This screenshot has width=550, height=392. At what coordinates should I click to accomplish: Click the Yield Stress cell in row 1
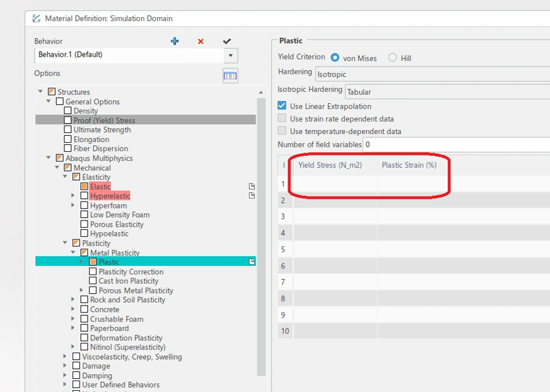pos(335,183)
